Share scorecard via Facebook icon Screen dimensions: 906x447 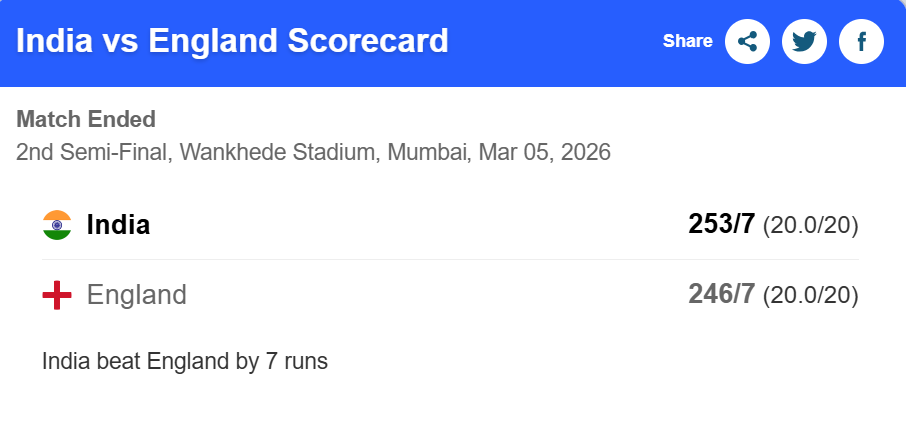pyautogui.click(x=861, y=42)
